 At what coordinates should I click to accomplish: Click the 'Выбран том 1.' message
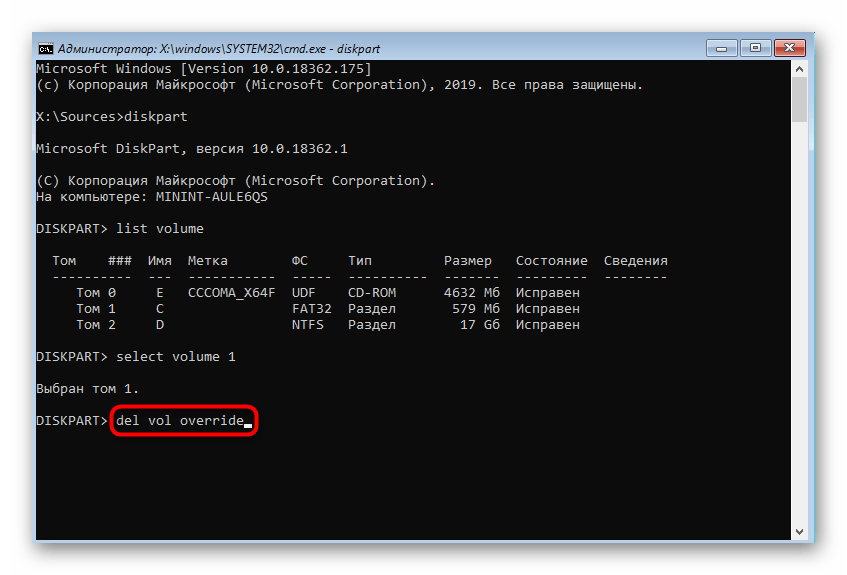(x=88, y=389)
